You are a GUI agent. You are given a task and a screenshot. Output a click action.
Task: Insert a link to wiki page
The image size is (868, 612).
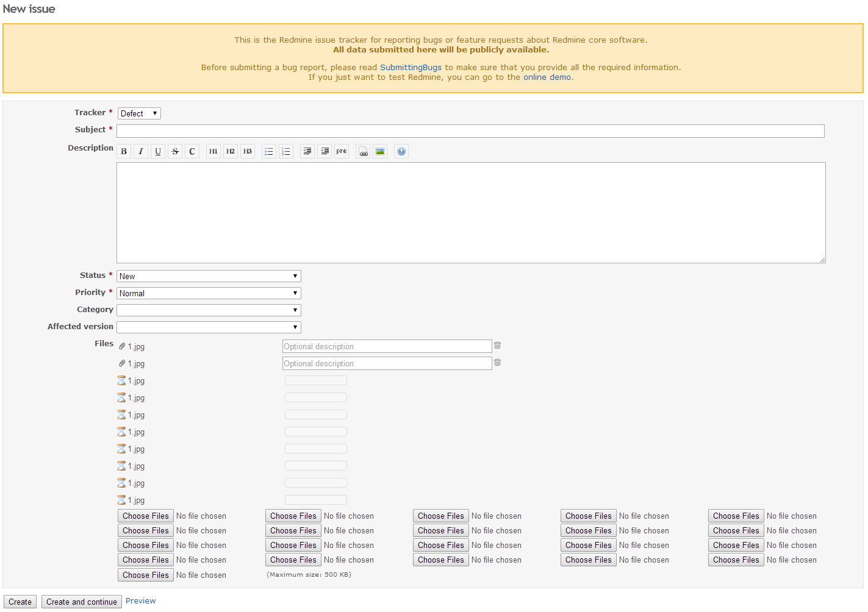pos(363,151)
